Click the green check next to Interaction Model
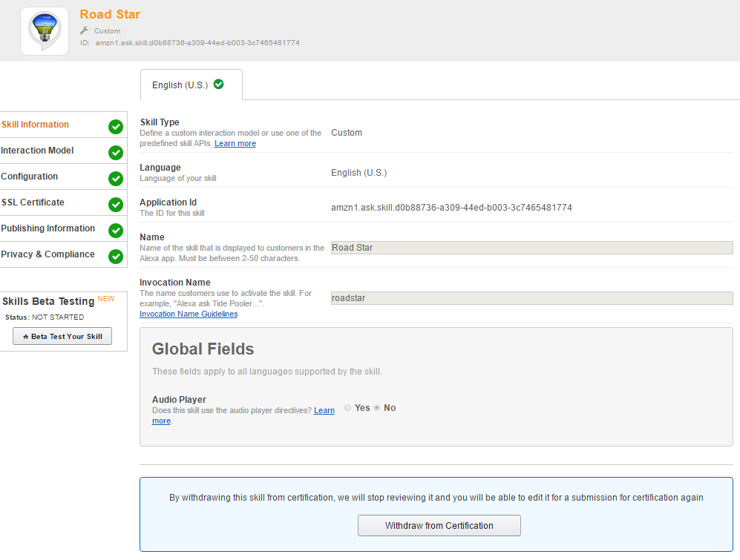740x560 pixels. (x=116, y=152)
